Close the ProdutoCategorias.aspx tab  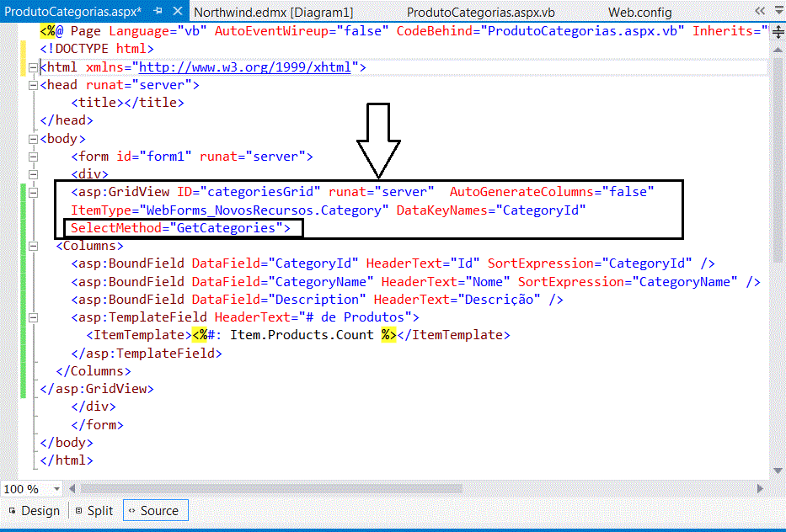[178, 10]
